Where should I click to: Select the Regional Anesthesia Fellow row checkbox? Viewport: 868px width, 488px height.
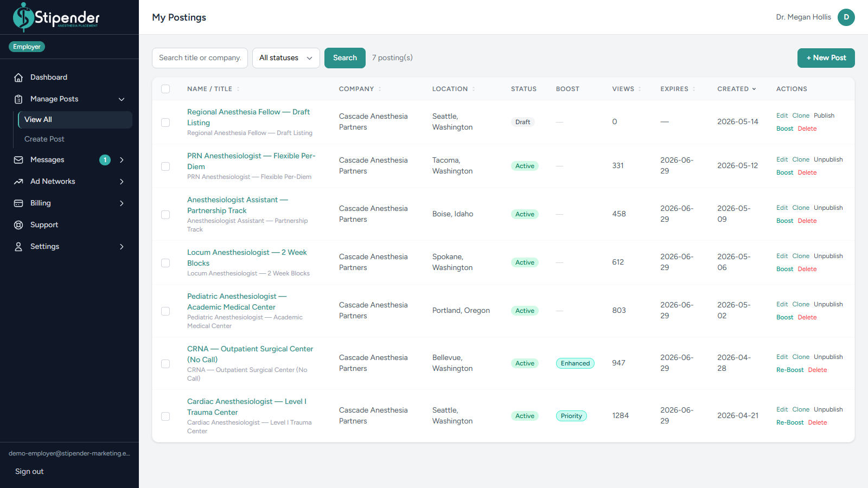point(165,123)
